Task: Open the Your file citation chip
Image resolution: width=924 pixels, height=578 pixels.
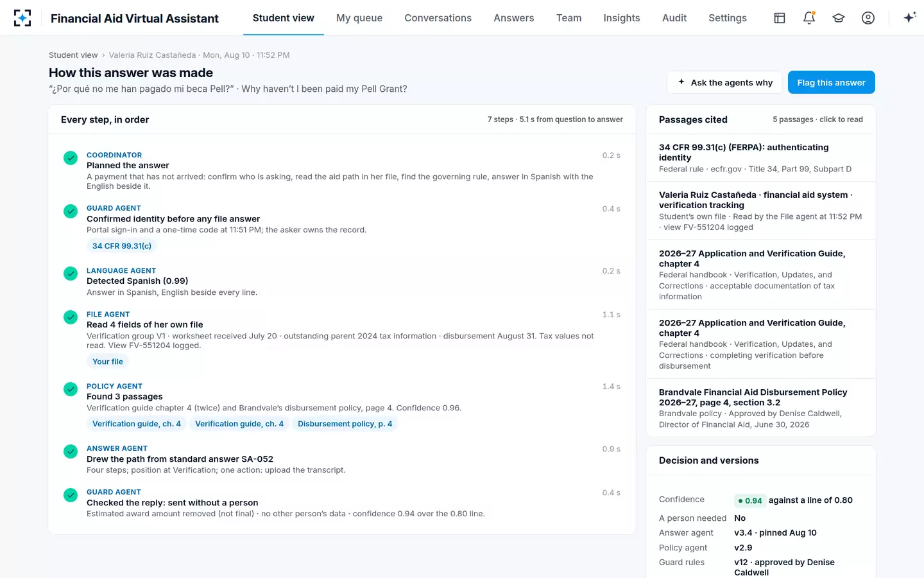Action: click(108, 362)
